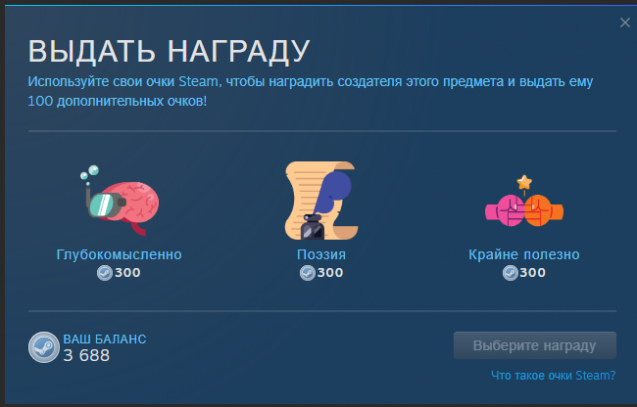
Task: Click the ВЫДАТЬ НАГРАДУ heading
Action: [x=169, y=52]
